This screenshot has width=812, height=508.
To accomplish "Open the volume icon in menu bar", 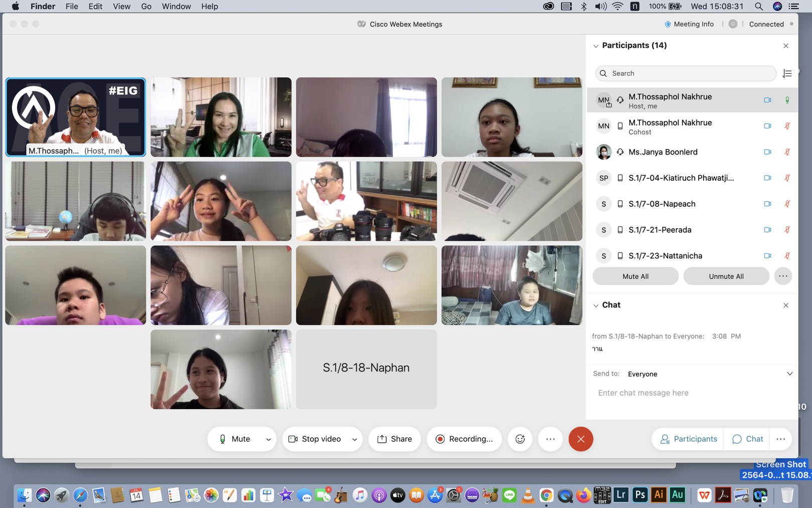I will coord(600,7).
